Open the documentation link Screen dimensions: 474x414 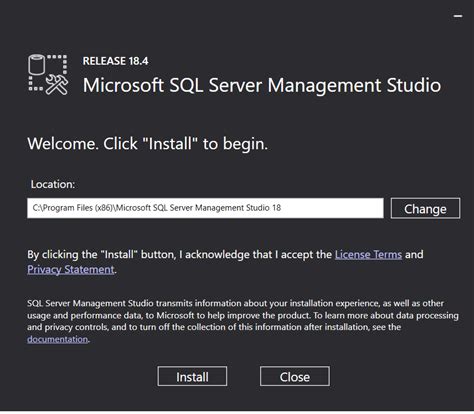pos(58,339)
